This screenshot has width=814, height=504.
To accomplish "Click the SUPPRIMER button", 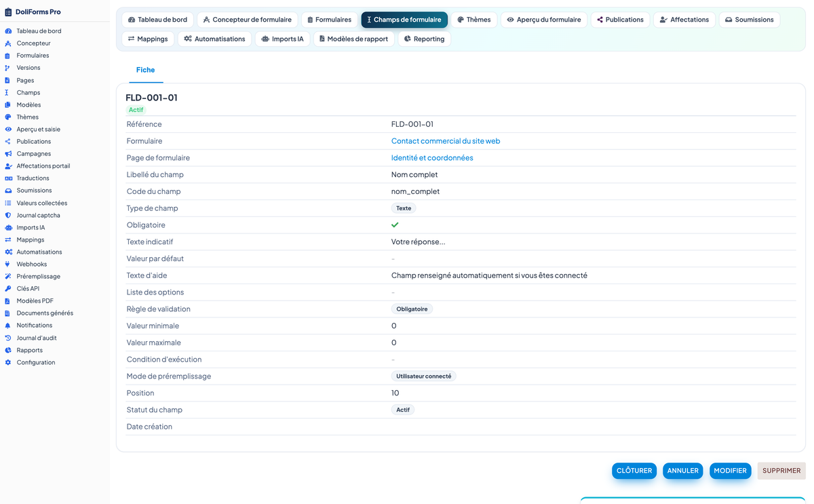I will point(781,471).
